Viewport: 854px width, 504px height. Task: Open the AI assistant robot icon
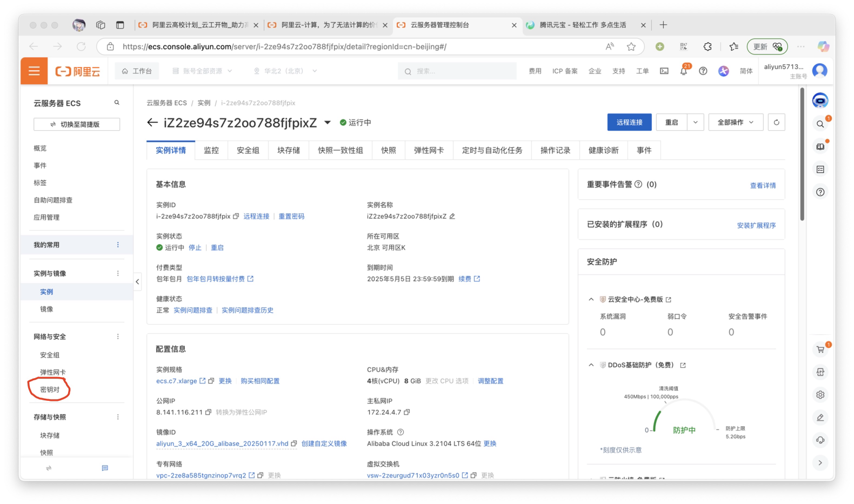tap(820, 100)
